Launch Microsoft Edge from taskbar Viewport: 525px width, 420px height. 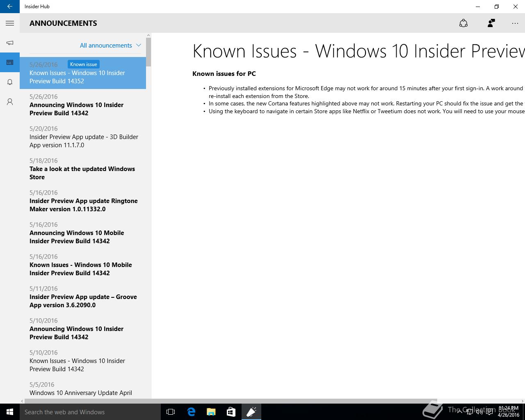[x=191, y=412]
